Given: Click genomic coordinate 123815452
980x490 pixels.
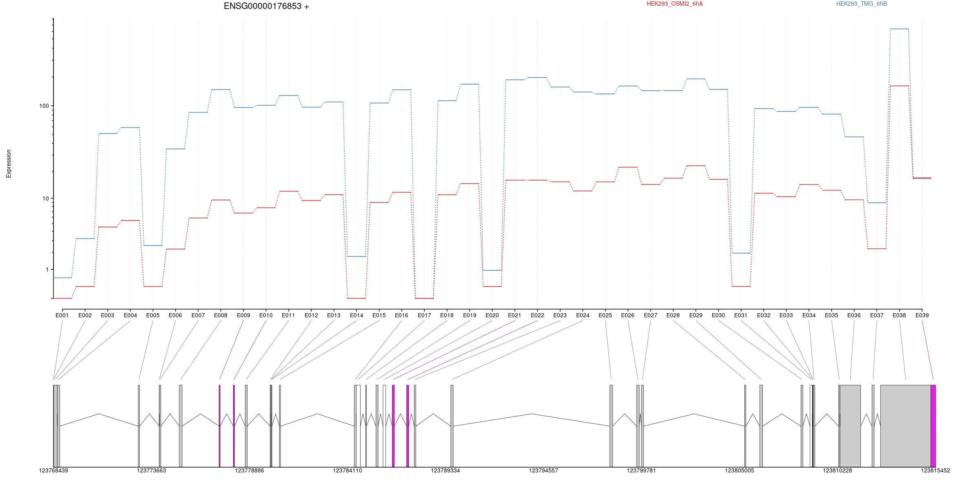Looking at the screenshot, I should 935,470.
